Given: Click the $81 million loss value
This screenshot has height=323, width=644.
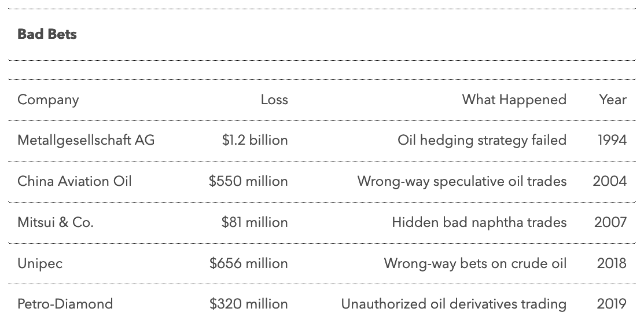Looking at the screenshot, I should click(254, 222).
